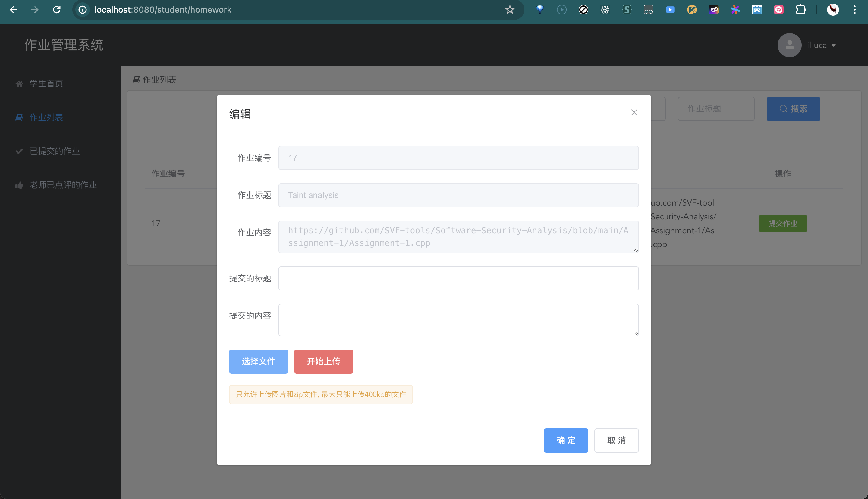Open the owl-eyes purple extension icon
The width and height of the screenshot is (868, 499).
(713, 10)
